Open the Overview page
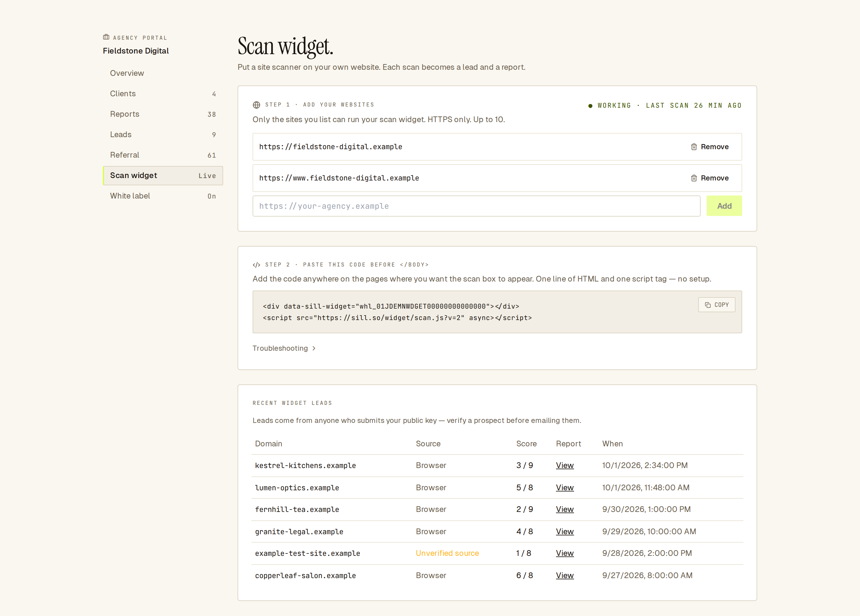The width and height of the screenshot is (860, 616). tap(163, 73)
